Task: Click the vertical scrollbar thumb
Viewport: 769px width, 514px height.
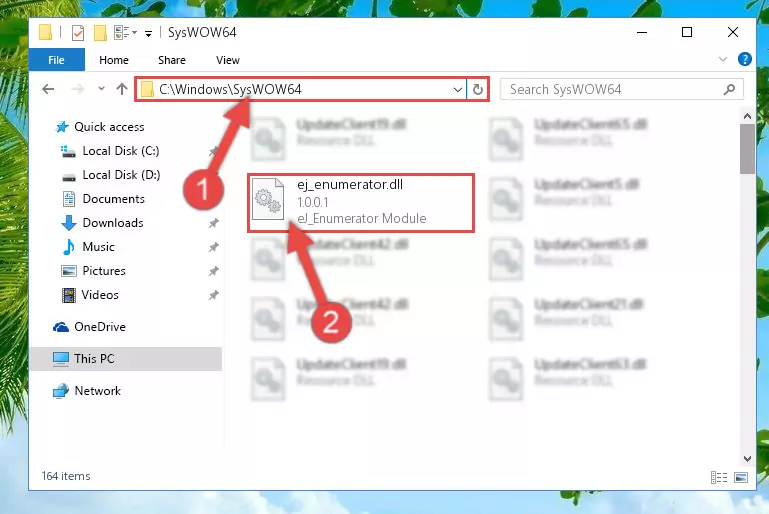Action: click(x=747, y=149)
